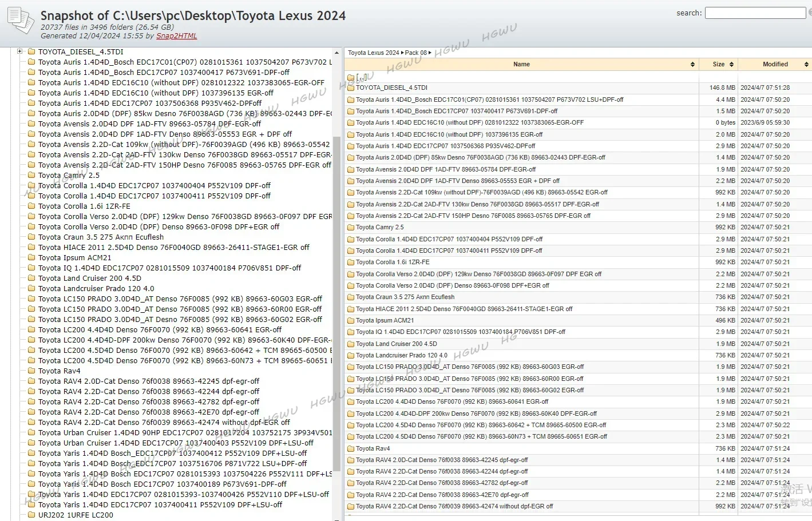This screenshot has height=521, width=812.
Task: Click folder icon of Toyota Corolla 1.6i 1ZR-FE in list
Action: pyautogui.click(x=351, y=263)
